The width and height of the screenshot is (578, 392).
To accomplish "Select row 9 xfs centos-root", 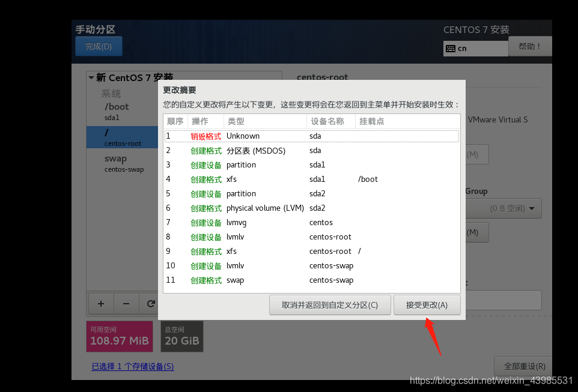I will click(312, 251).
